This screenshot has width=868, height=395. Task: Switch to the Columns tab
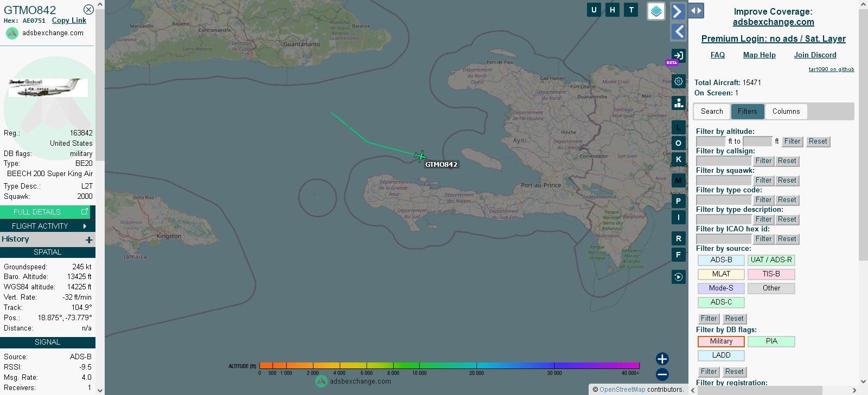click(x=786, y=112)
